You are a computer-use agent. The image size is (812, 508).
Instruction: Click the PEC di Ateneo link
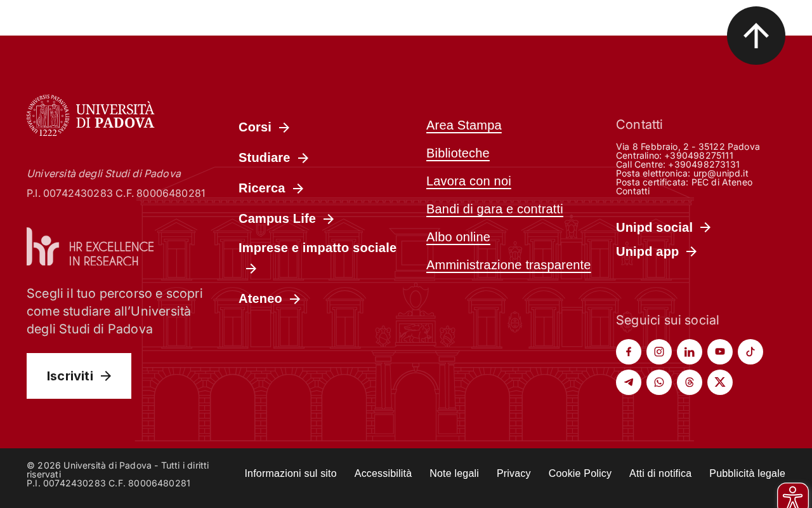click(x=722, y=182)
